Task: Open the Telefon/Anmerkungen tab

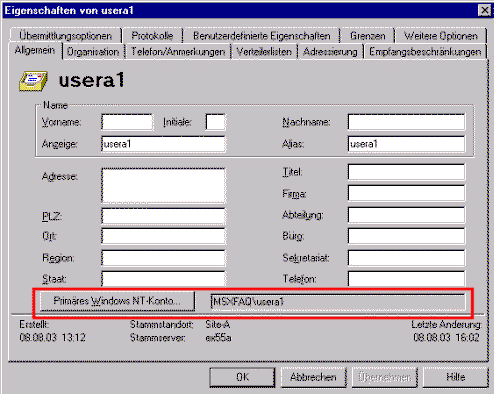Action: pos(178,52)
